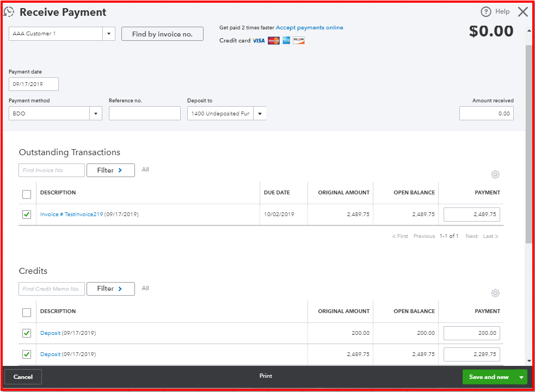Viewport: 535px width, 392px height.
Task: Click the Find Invoice No. search box
Action: coord(52,170)
